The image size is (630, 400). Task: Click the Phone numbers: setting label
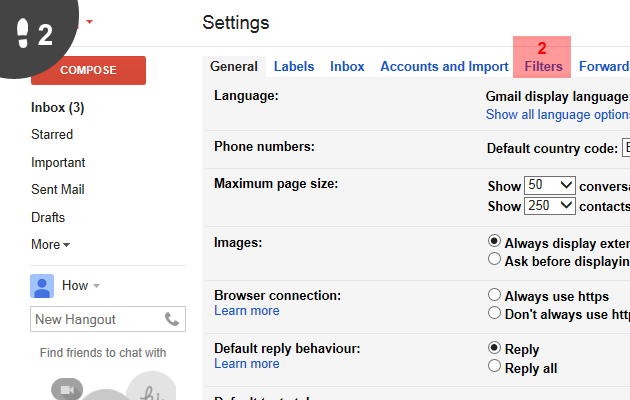(x=264, y=147)
